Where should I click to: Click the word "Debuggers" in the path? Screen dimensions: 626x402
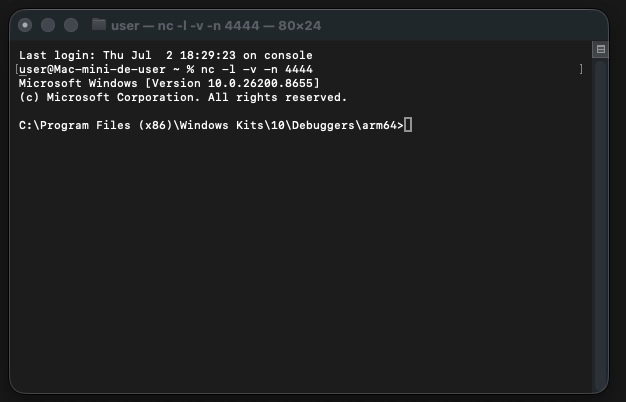tap(323, 125)
